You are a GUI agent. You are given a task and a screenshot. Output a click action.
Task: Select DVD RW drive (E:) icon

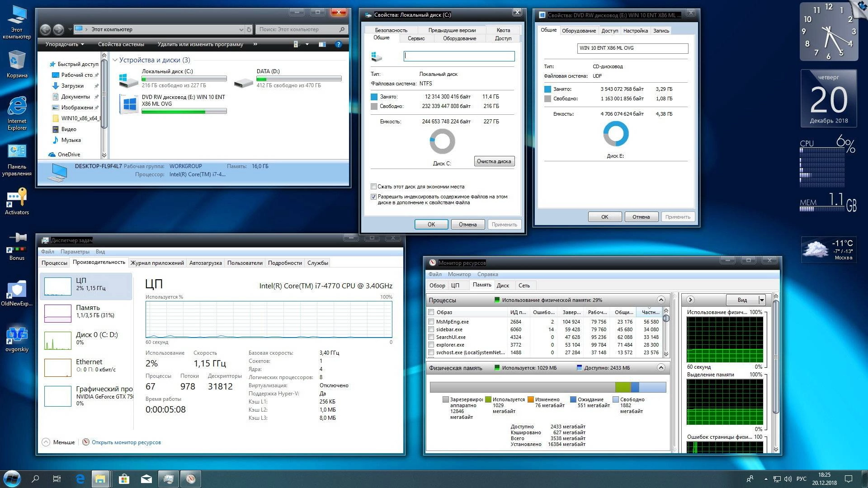click(129, 104)
